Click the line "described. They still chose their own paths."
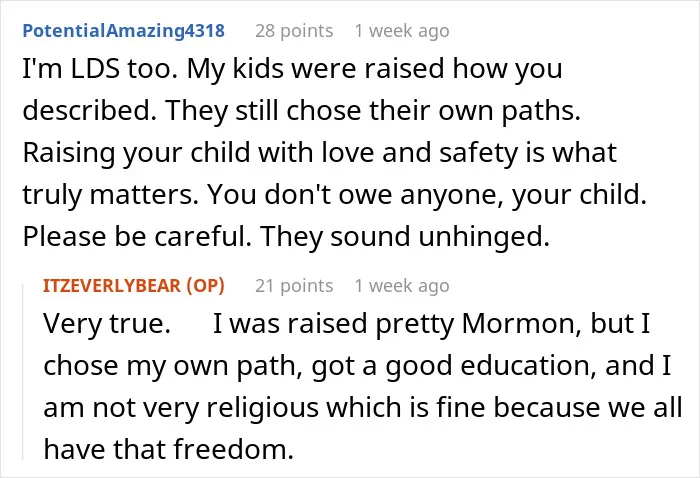The image size is (700, 478). pyautogui.click(x=302, y=111)
